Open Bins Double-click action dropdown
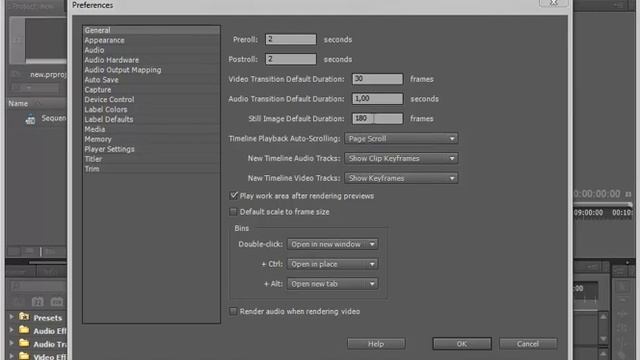This screenshot has height=360, width=640. click(332, 244)
